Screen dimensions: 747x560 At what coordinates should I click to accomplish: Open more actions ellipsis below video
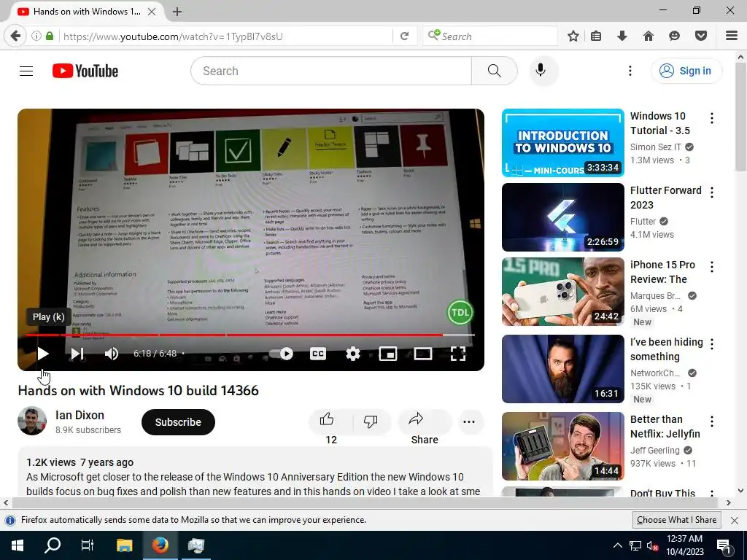469,421
